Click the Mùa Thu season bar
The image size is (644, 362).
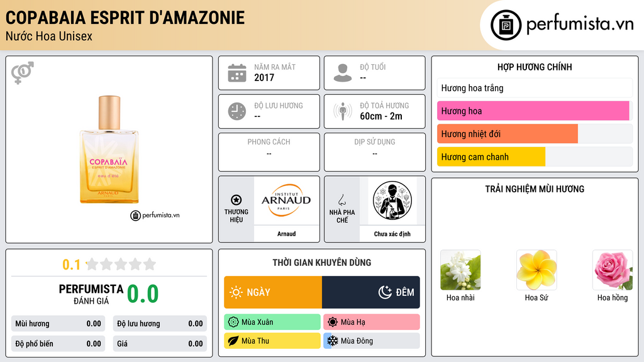click(272, 341)
